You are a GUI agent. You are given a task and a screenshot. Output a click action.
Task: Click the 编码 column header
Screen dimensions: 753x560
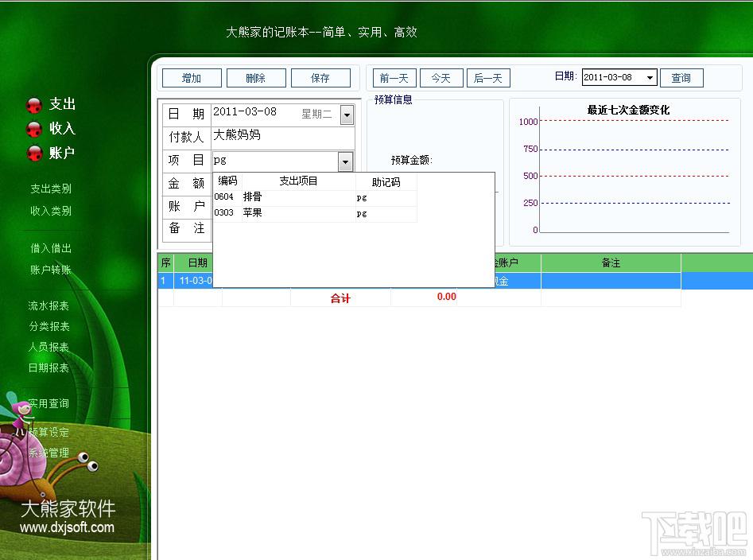tap(227, 181)
